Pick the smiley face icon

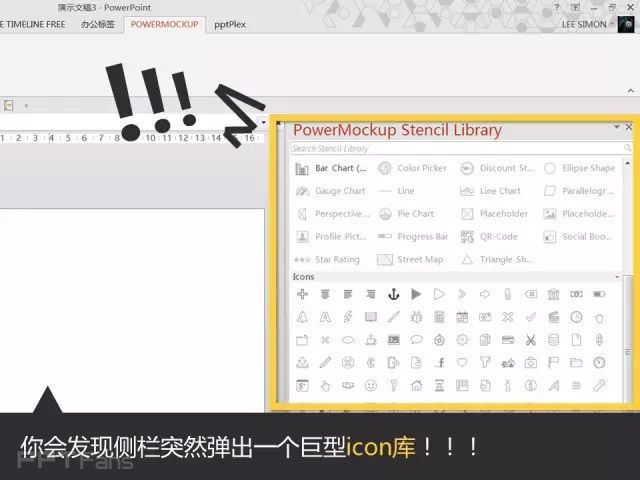[x=371, y=386]
